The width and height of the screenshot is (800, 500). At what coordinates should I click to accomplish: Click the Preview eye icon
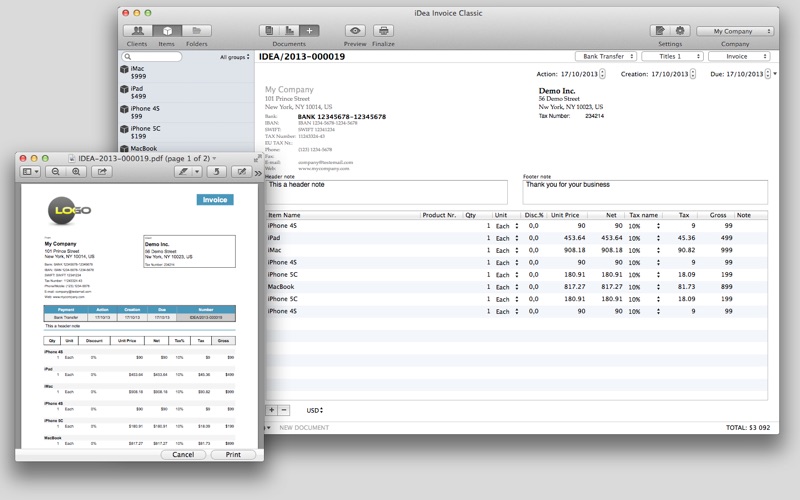(x=355, y=32)
